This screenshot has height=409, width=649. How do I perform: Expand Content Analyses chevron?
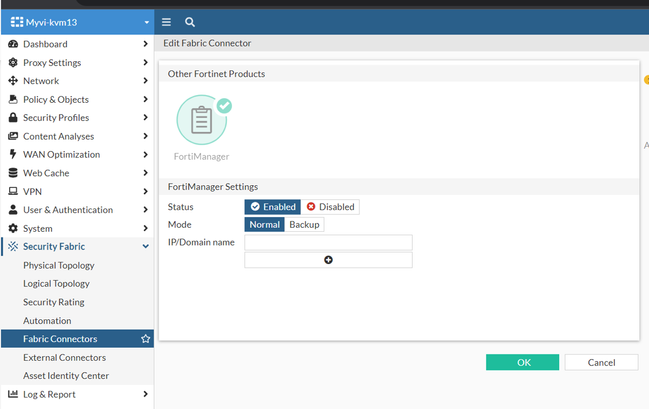click(x=145, y=136)
